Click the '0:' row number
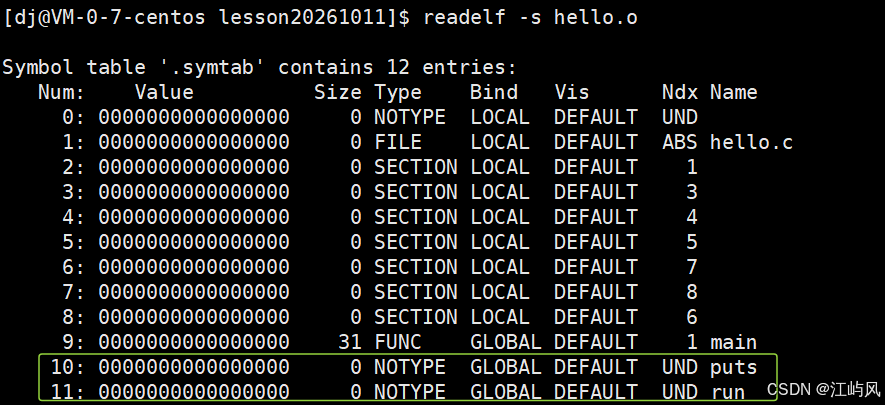Image resolution: width=885 pixels, height=405 pixels. [x=73, y=117]
